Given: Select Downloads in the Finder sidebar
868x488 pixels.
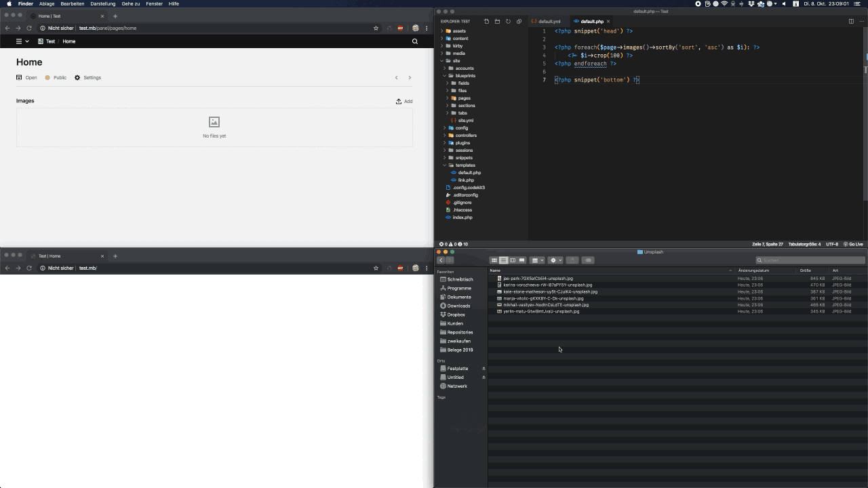Looking at the screenshot, I should point(459,306).
